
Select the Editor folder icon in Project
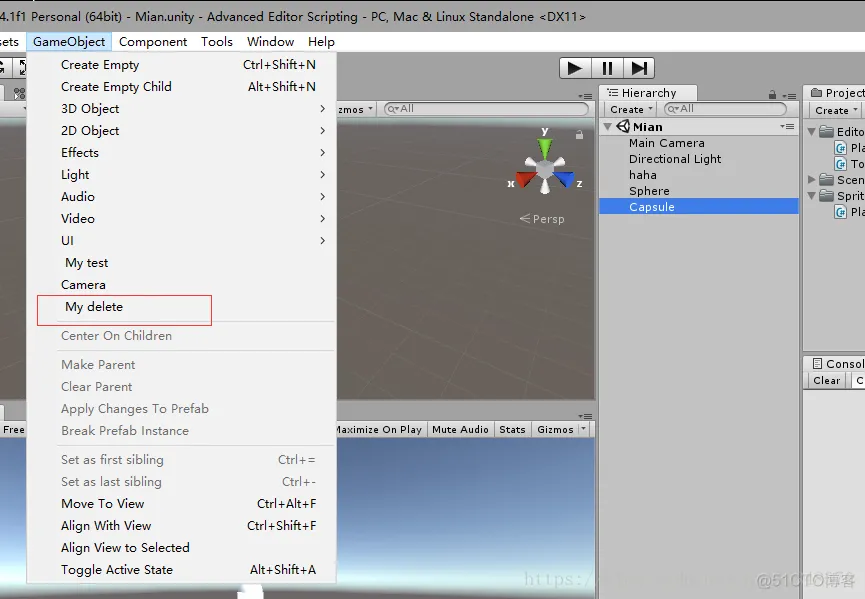826,131
